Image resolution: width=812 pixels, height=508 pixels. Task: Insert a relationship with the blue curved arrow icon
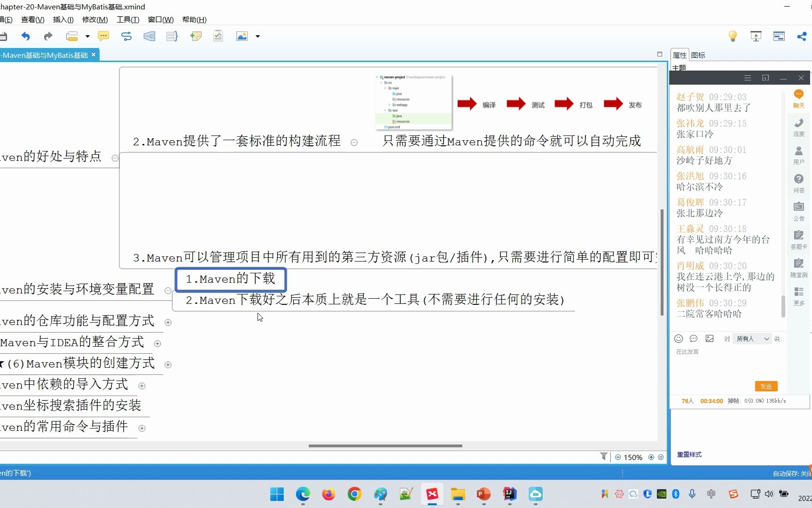tap(126, 36)
